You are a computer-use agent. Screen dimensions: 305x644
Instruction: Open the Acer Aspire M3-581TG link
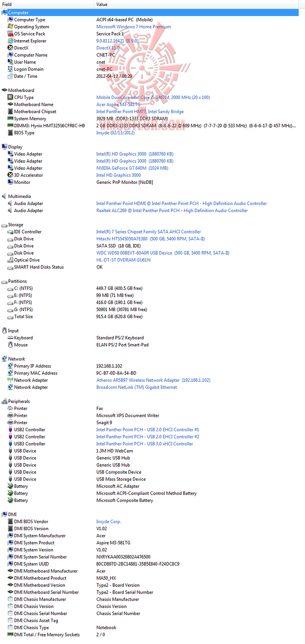tap(118, 105)
